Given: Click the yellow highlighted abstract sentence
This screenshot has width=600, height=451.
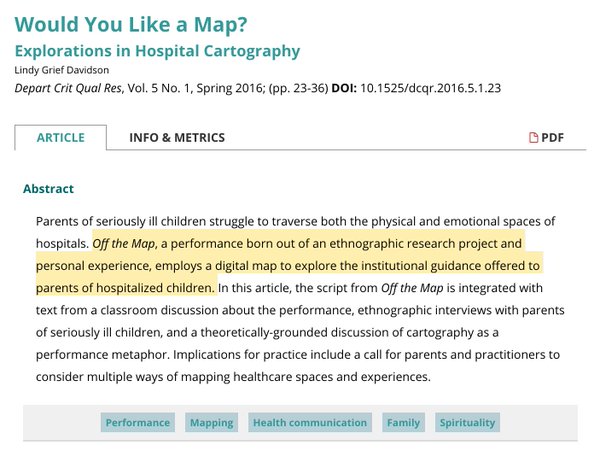Looking at the screenshot, I should pyautogui.click(x=289, y=266).
